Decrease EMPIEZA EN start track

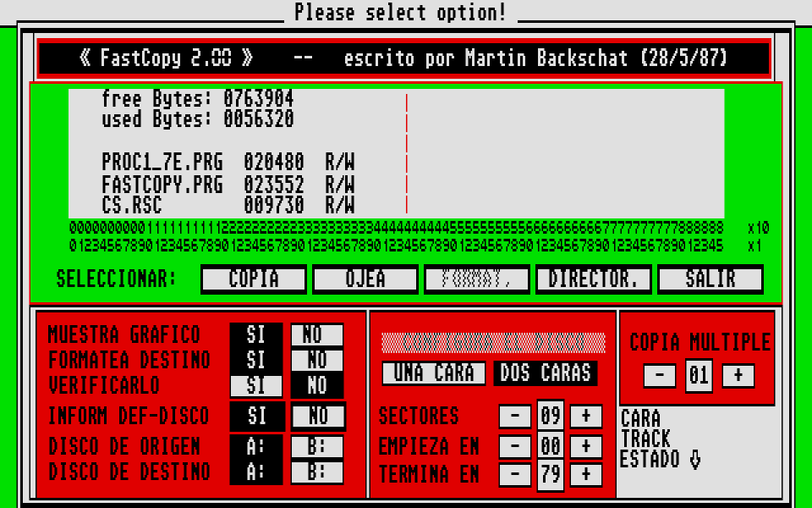coord(515,446)
